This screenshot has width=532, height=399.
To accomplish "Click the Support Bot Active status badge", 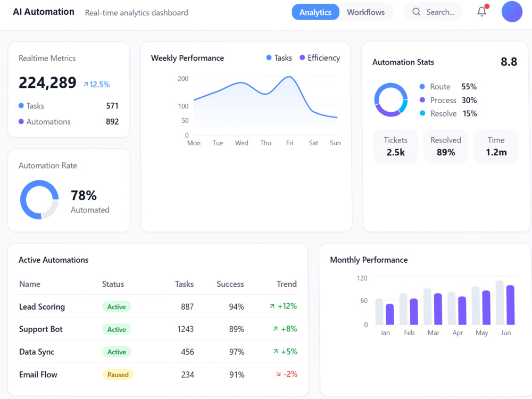I will point(117,329).
